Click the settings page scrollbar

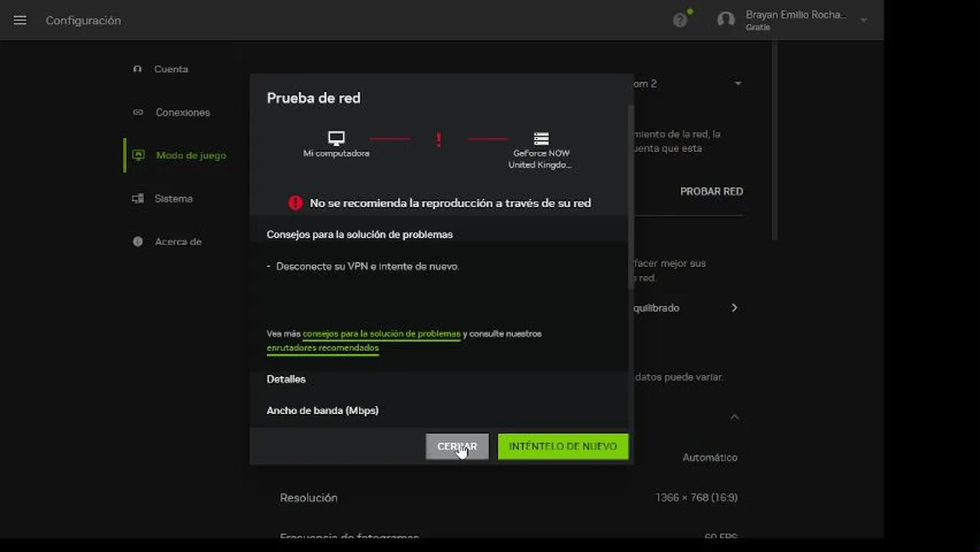[x=775, y=142]
